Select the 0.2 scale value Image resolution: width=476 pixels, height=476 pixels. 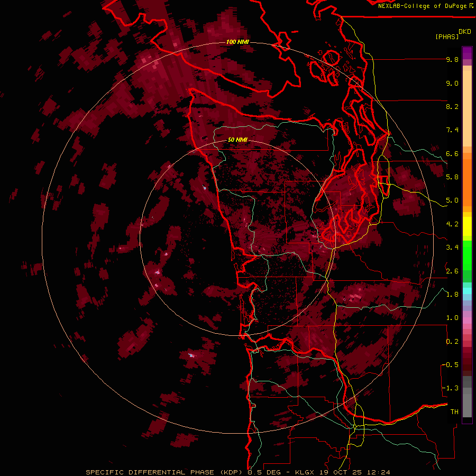[x=452, y=342]
